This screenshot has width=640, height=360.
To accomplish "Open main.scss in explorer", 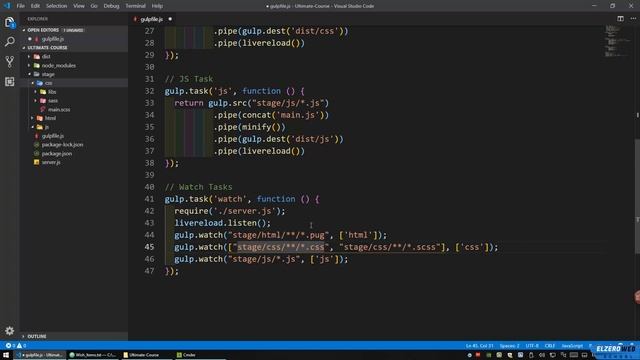I will (59, 109).
